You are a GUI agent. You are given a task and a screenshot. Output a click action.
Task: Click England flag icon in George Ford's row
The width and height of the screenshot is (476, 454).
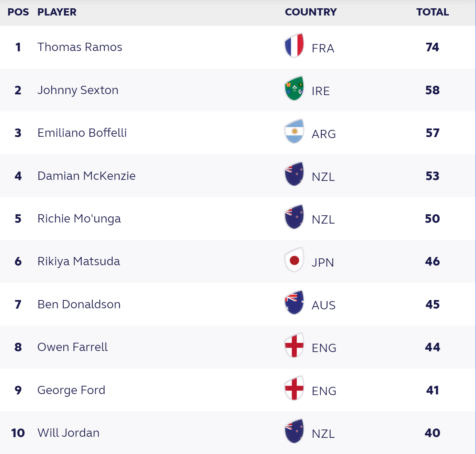pos(294,388)
